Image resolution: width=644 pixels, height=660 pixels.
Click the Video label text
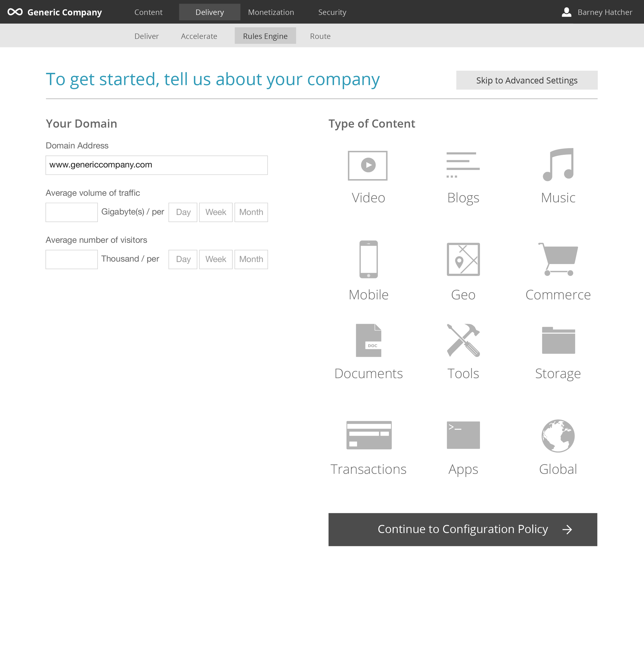coord(368,198)
